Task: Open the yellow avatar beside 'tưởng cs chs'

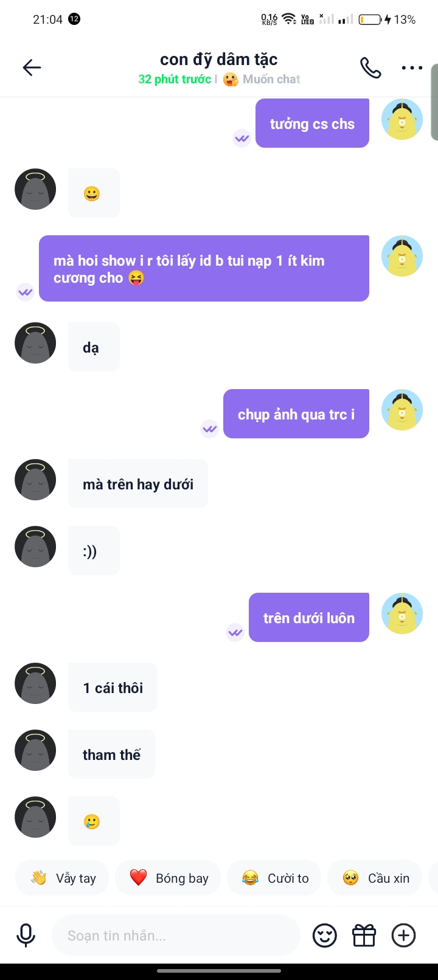Action: point(402,119)
